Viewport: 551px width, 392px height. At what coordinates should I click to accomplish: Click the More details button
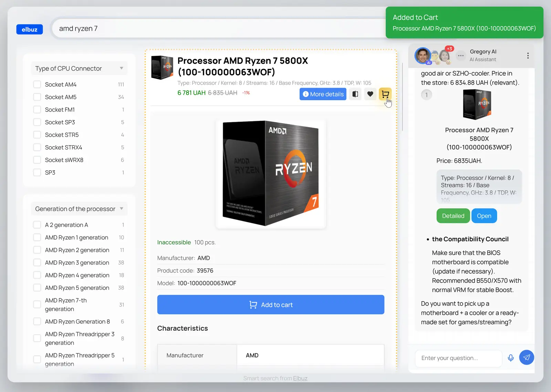tap(323, 94)
